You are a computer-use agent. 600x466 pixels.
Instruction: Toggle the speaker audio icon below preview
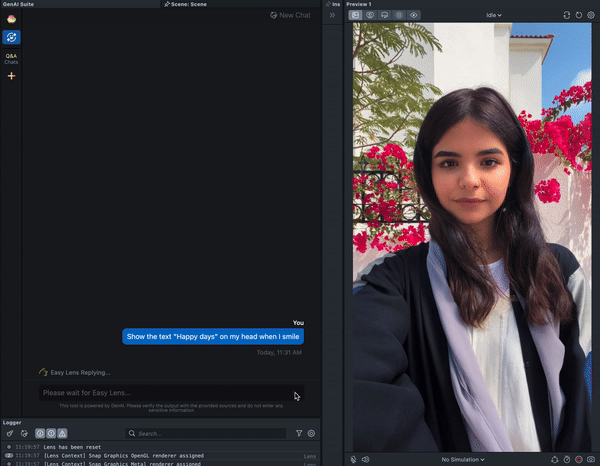pyautogui.click(x=365, y=459)
